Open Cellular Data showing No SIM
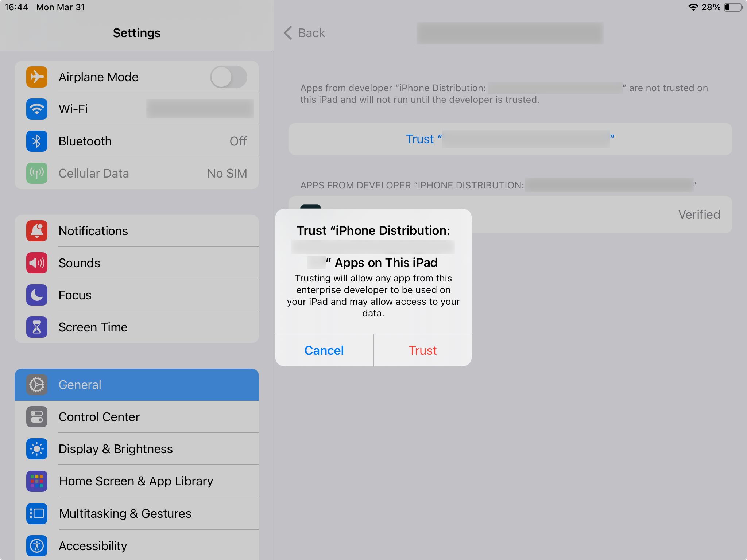This screenshot has width=747, height=560. pyautogui.click(x=137, y=173)
